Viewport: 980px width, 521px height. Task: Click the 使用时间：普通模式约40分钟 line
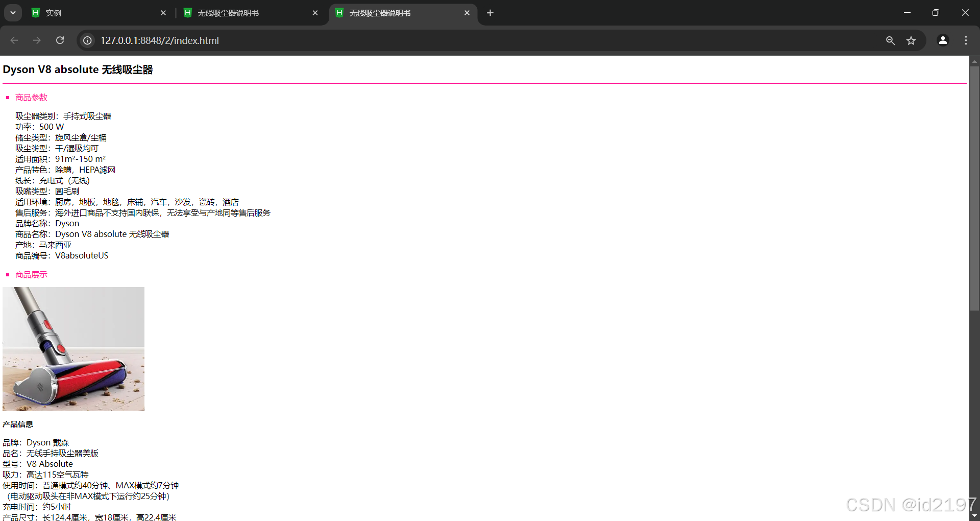tap(91, 485)
